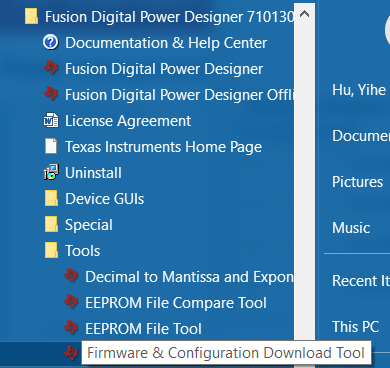Open the License Agreement document

click(x=128, y=121)
